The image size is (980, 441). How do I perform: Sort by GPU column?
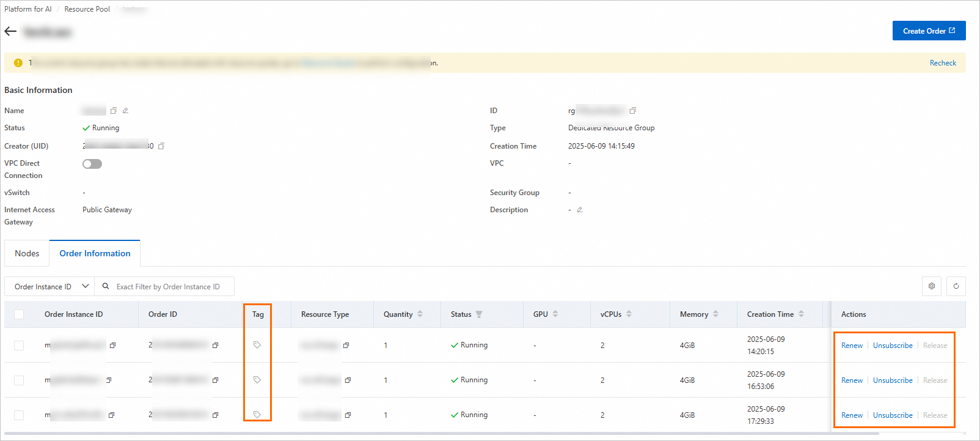555,314
